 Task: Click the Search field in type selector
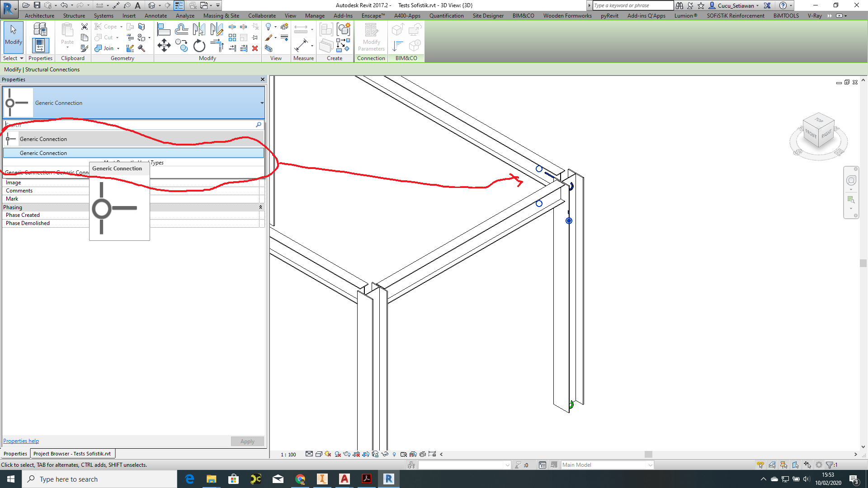tap(131, 125)
